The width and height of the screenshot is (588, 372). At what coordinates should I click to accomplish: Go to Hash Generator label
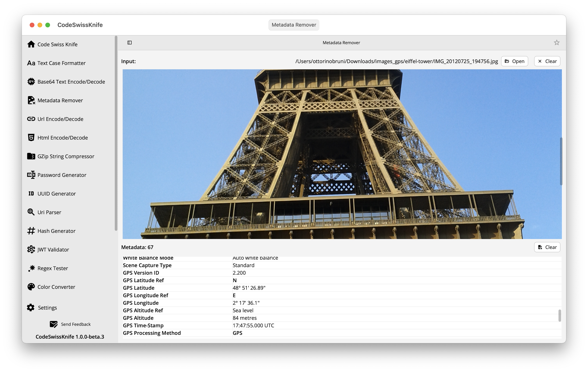[56, 231]
